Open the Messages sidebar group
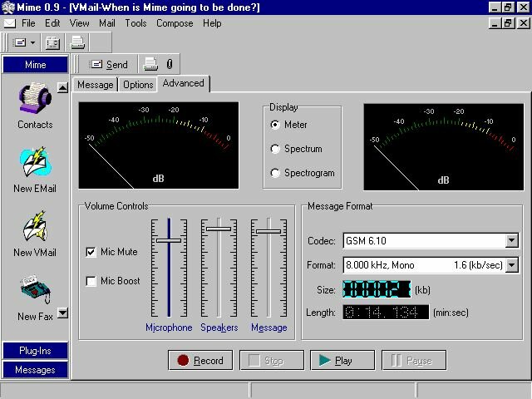The image size is (532, 399). (35, 370)
